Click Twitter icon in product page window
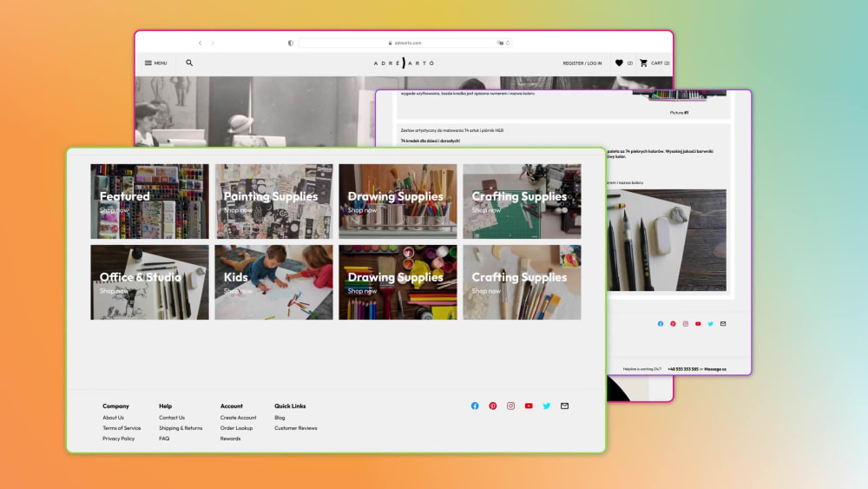This screenshot has width=868, height=489. tap(710, 324)
